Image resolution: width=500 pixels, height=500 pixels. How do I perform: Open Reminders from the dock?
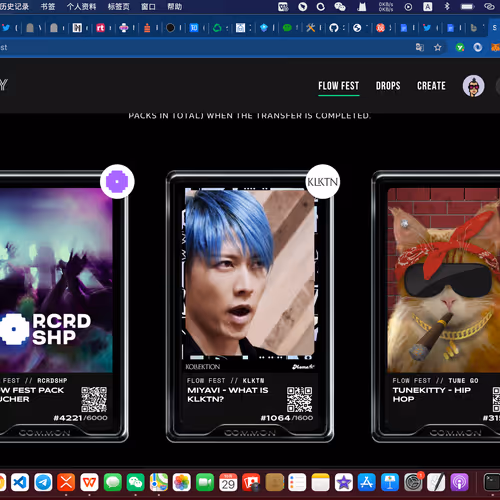[x=297, y=482]
